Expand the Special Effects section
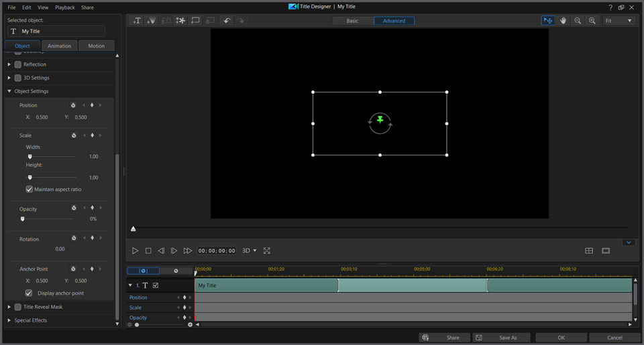Viewport: 644px width, 345px height. click(x=9, y=320)
